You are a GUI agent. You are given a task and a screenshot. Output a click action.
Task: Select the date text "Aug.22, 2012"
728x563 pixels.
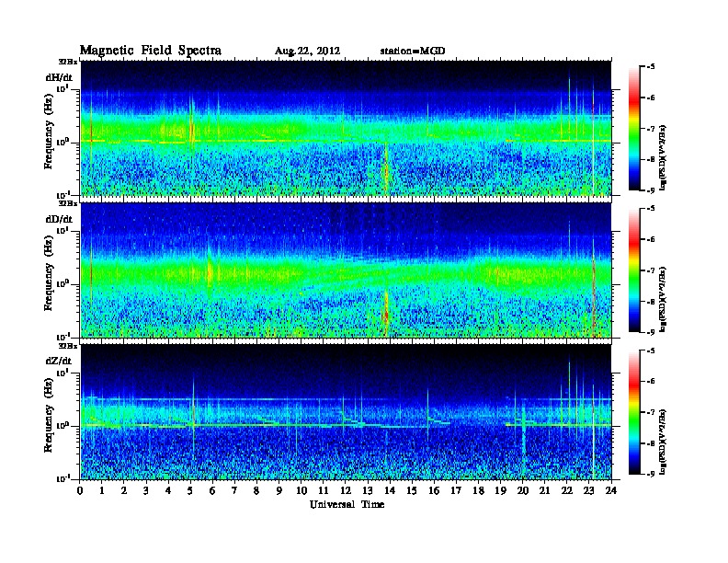[x=307, y=52]
